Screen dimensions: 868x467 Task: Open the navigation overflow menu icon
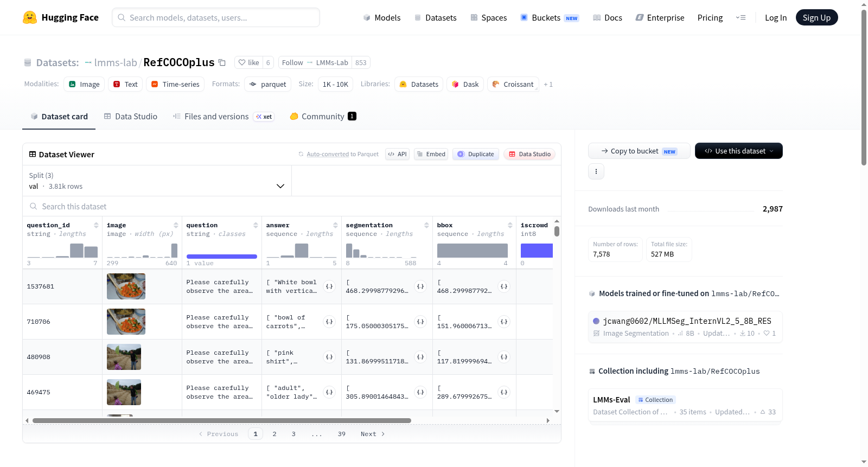[x=741, y=17]
